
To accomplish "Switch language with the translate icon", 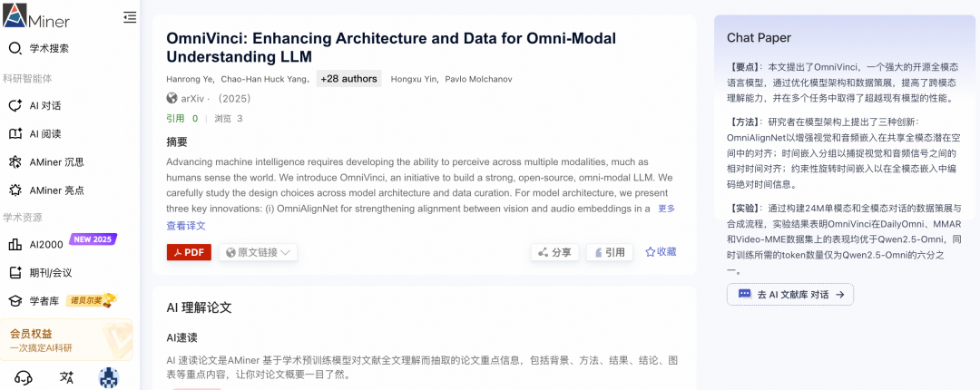I will tap(66, 377).
